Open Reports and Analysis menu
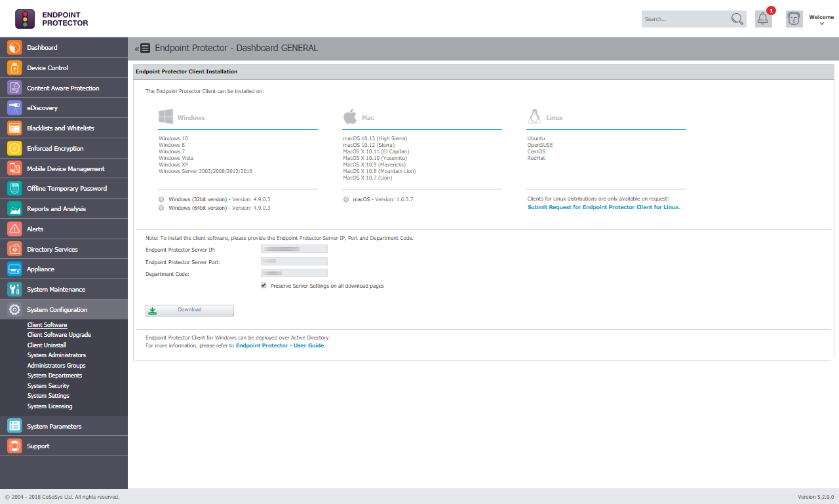The width and height of the screenshot is (839, 504). 64,208
